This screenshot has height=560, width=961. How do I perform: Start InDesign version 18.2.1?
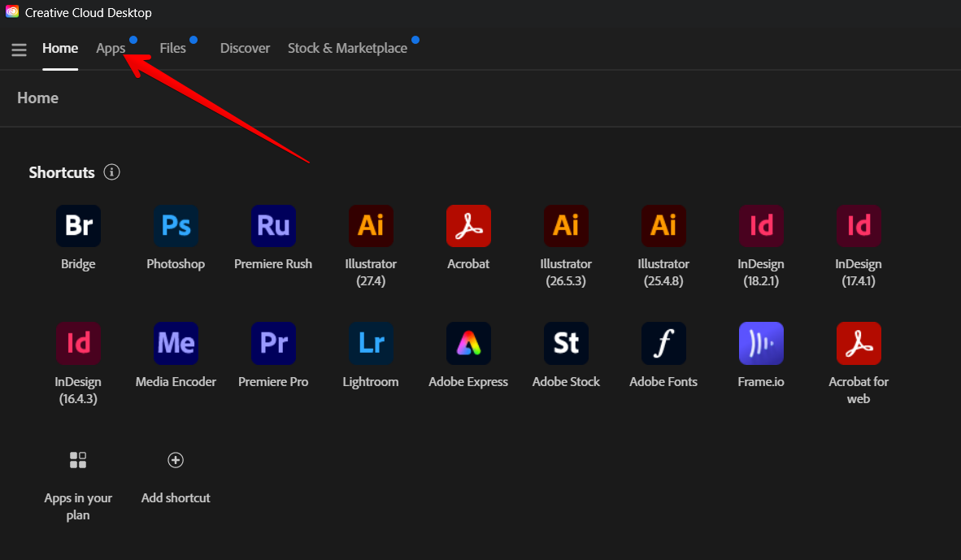pyautogui.click(x=761, y=225)
